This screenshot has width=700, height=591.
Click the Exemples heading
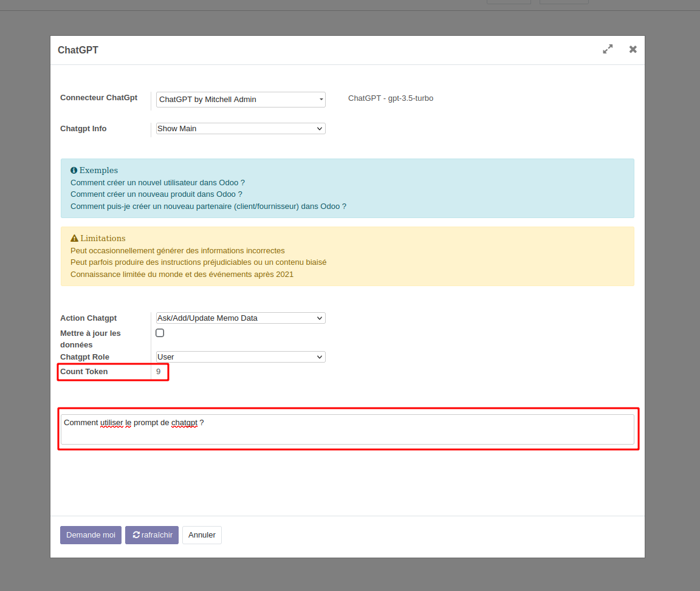click(x=98, y=170)
